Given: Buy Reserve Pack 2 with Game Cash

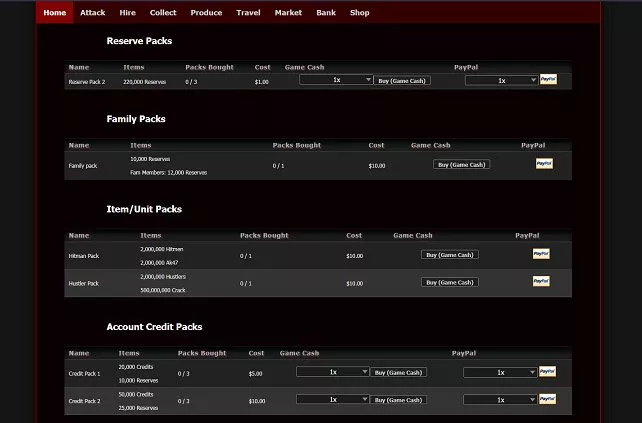Looking at the screenshot, I should click(402, 80).
